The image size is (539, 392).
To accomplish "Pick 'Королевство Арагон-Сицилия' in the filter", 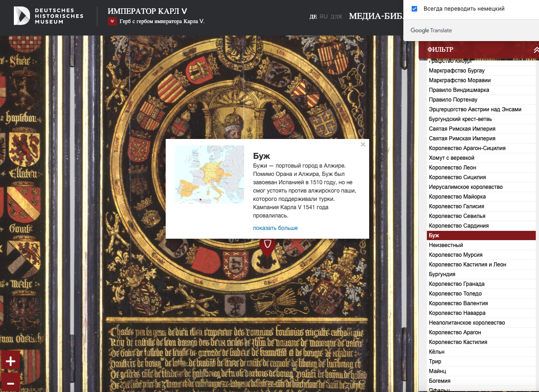I will (x=481, y=148).
